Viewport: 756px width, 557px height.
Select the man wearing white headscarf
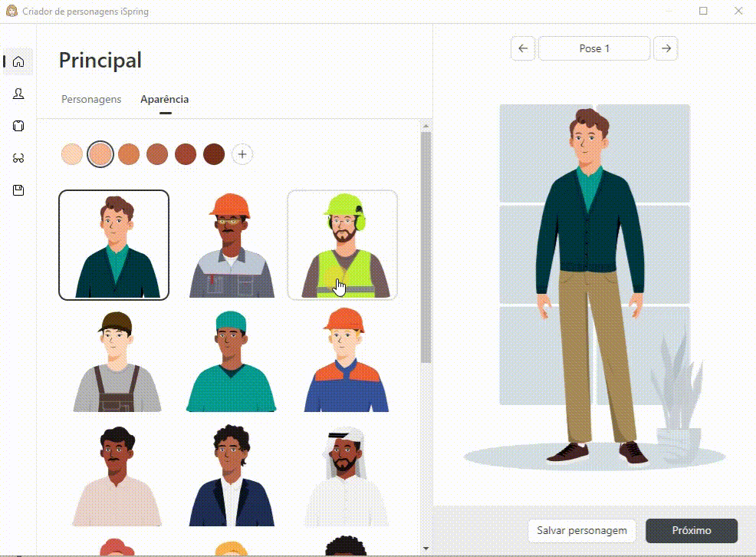tap(346, 476)
